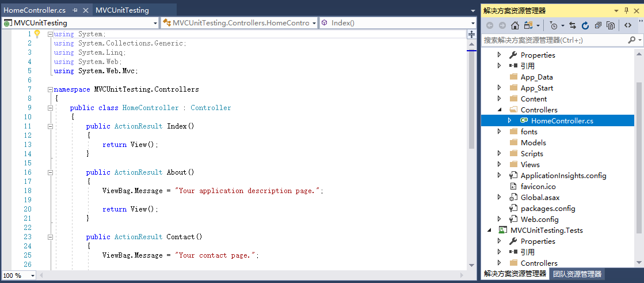Collapse the Index() method outline block
Image resolution: width=644 pixels, height=283 pixels.
[x=50, y=126]
